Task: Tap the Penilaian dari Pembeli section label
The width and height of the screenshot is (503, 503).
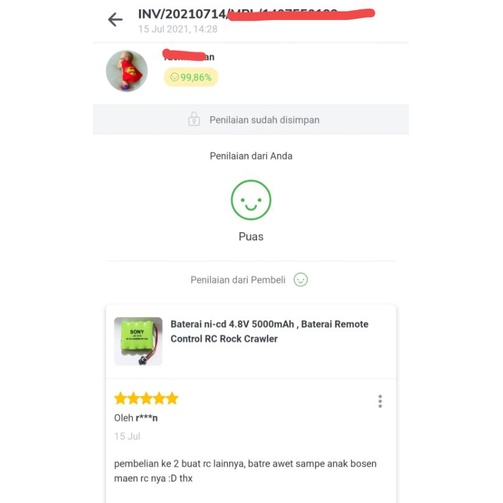Action: [x=238, y=280]
